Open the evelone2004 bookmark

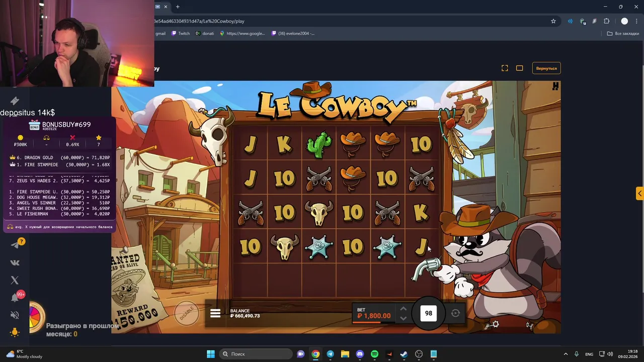click(x=293, y=33)
